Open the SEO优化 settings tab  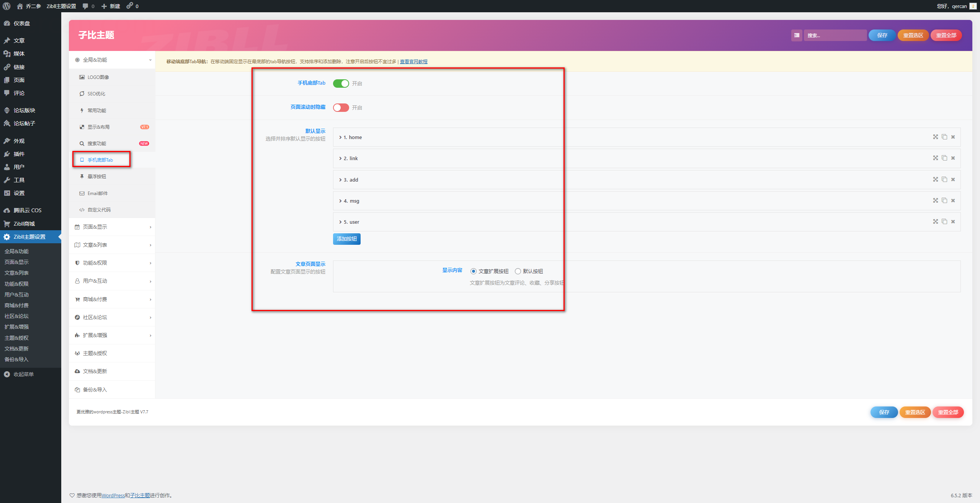[96, 94]
